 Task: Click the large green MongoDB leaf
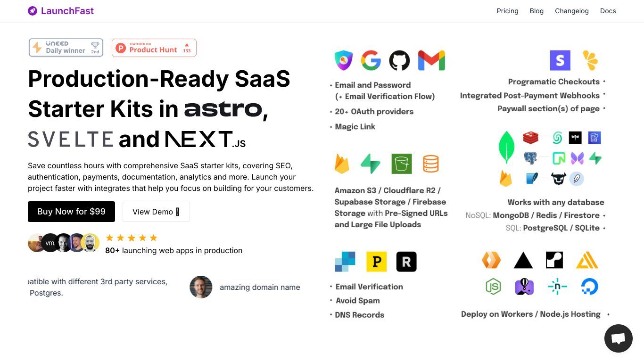[507, 148]
